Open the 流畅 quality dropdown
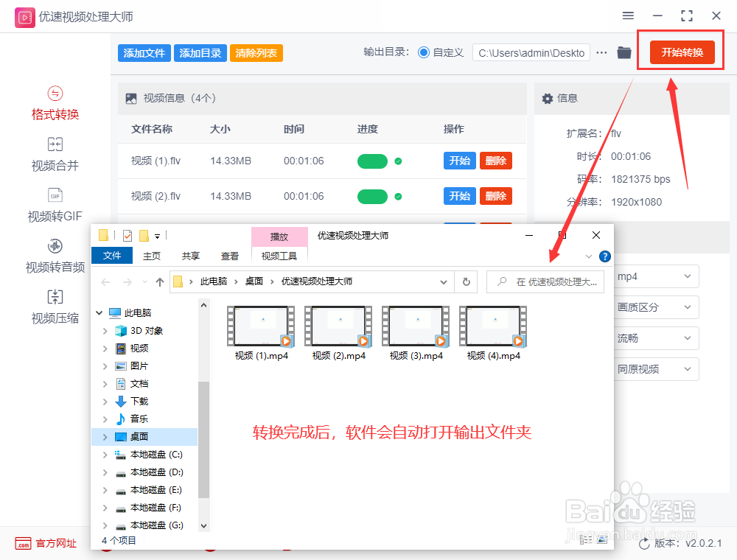 (x=657, y=338)
